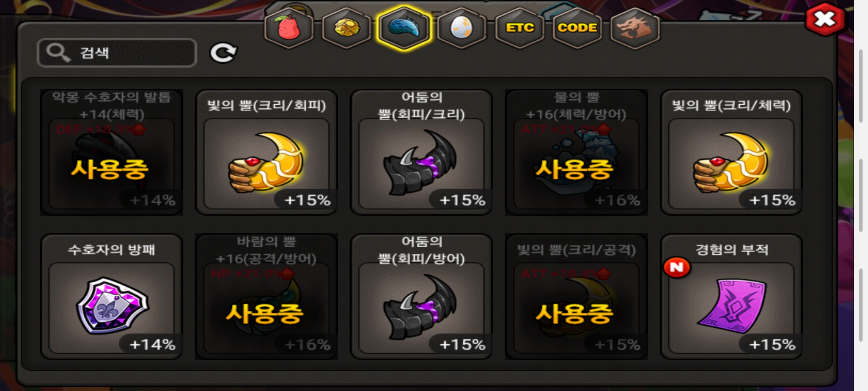Click the in-use 바람의 뿔 +16 item
This screenshot has height=391, width=868.
tap(267, 297)
